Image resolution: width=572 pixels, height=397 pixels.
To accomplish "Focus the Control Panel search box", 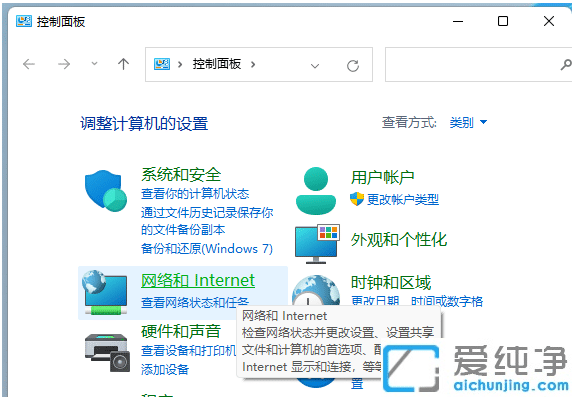I will 478,65.
